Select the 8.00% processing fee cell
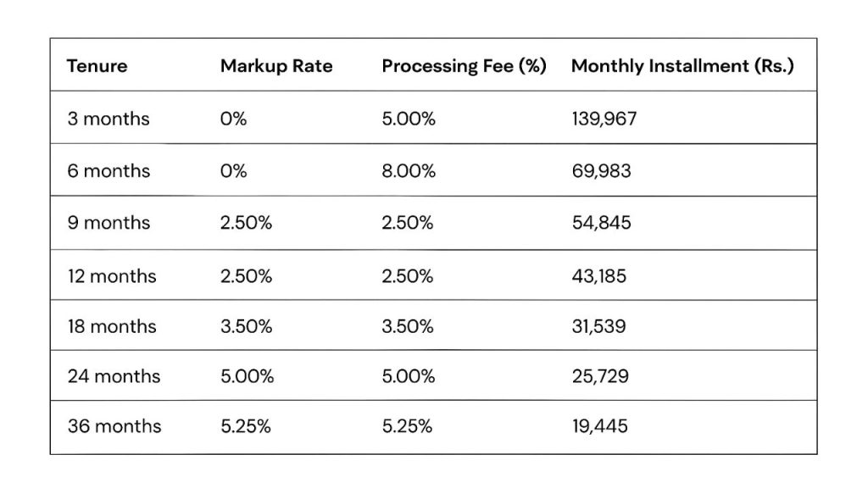 coord(409,171)
